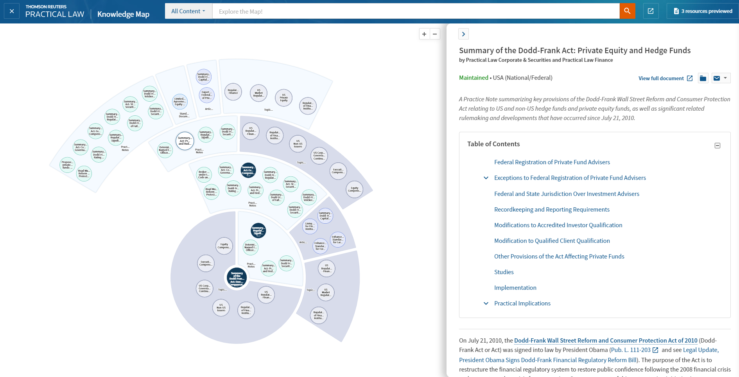Click the Maintained status label
Image resolution: width=739 pixels, height=377 pixels.
[x=473, y=78]
